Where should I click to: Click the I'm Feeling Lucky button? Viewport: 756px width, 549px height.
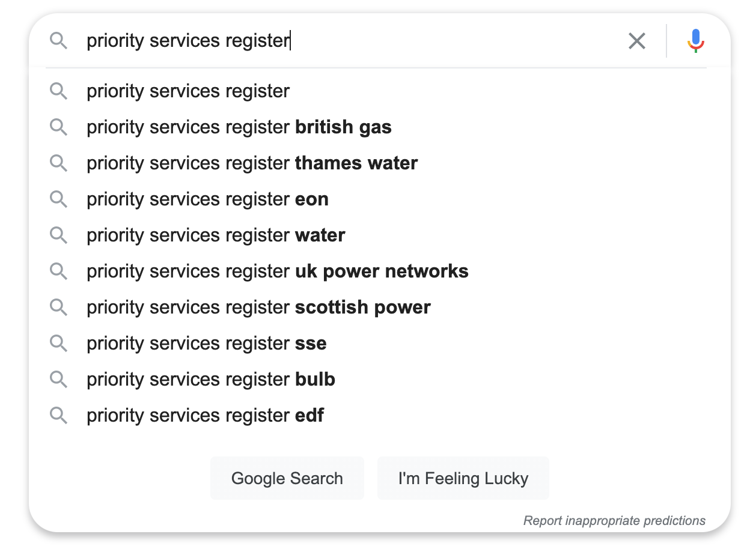point(463,478)
